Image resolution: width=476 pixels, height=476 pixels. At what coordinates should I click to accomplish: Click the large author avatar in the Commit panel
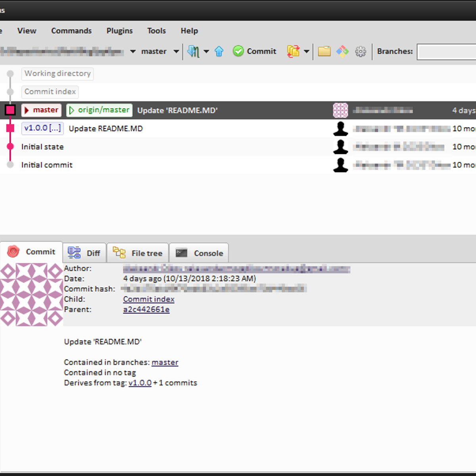click(x=31, y=294)
